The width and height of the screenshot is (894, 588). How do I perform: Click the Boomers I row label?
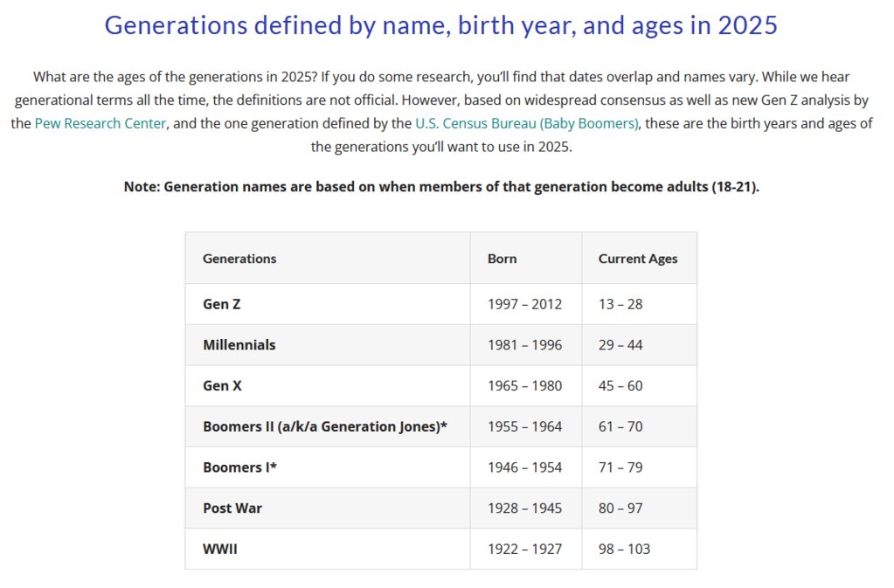coord(240,467)
